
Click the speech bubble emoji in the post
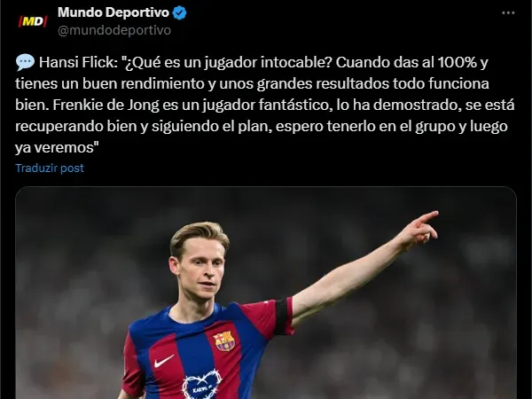(x=25, y=62)
